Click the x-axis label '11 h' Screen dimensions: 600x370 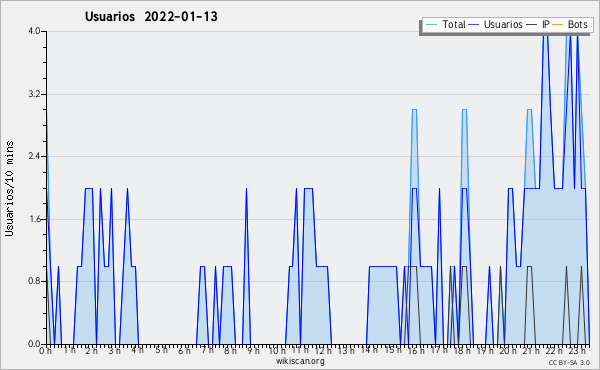tap(300, 350)
